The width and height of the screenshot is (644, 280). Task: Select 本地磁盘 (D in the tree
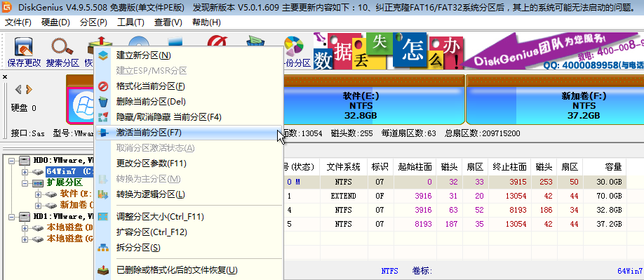[70, 227]
